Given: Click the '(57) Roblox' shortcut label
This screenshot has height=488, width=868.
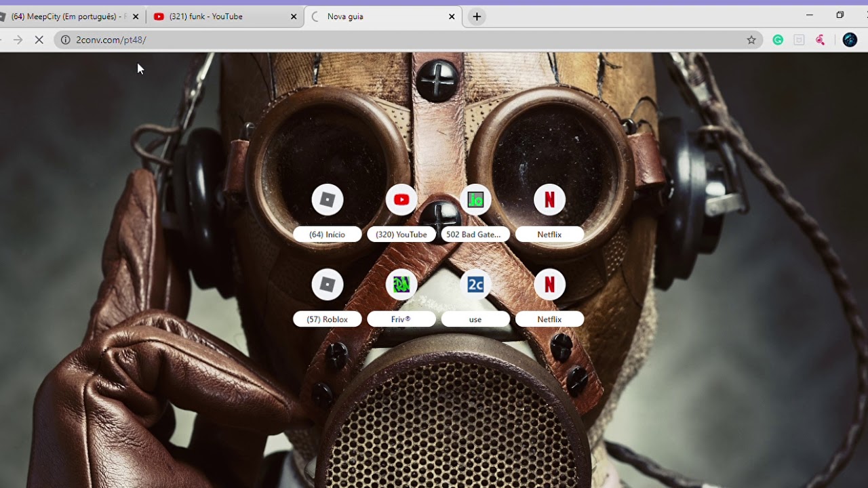Looking at the screenshot, I should click(x=328, y=319).
